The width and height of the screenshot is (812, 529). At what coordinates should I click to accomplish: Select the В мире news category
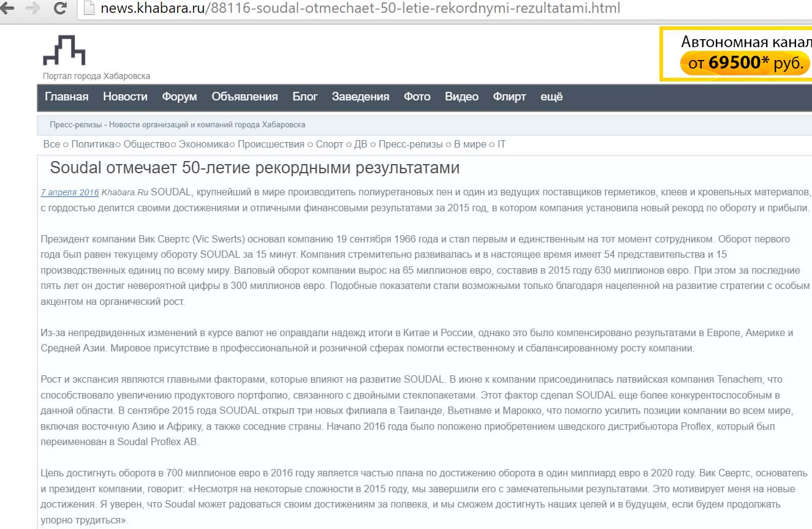point(470,144)
